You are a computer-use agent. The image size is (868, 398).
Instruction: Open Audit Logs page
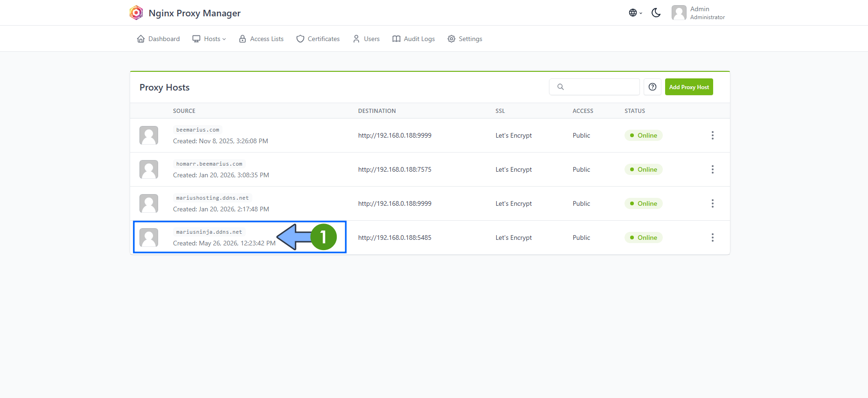(414, 39)
